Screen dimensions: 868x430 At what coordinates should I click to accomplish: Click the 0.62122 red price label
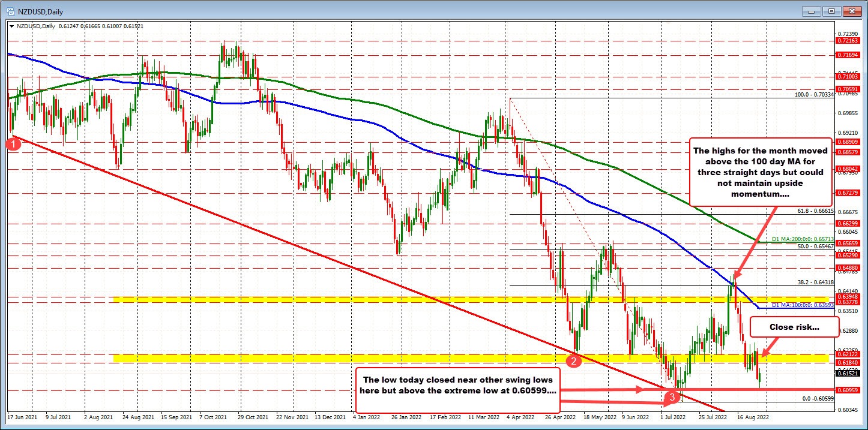846,354
